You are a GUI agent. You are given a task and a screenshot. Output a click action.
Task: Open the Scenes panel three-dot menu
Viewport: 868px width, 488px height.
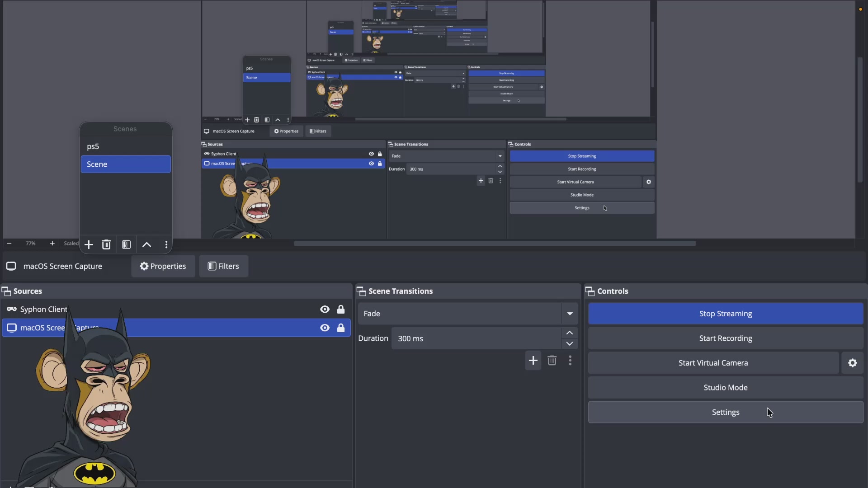coord(166,244)
